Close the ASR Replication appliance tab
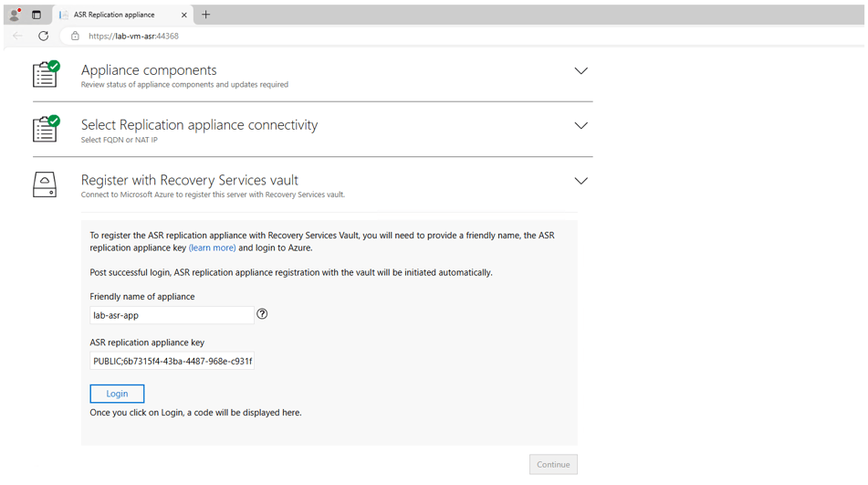This screenshot has height=485, width=868. click(183, 15)
